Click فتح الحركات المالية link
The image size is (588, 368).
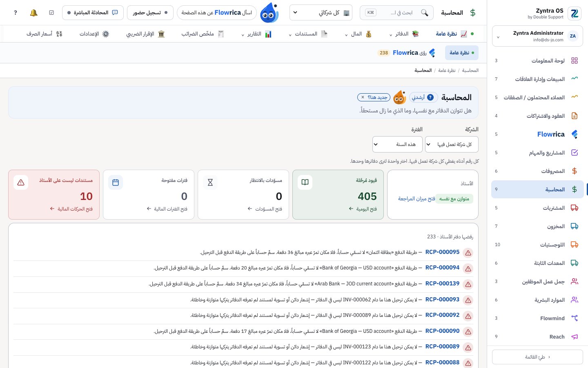click(x=71, y=209)
